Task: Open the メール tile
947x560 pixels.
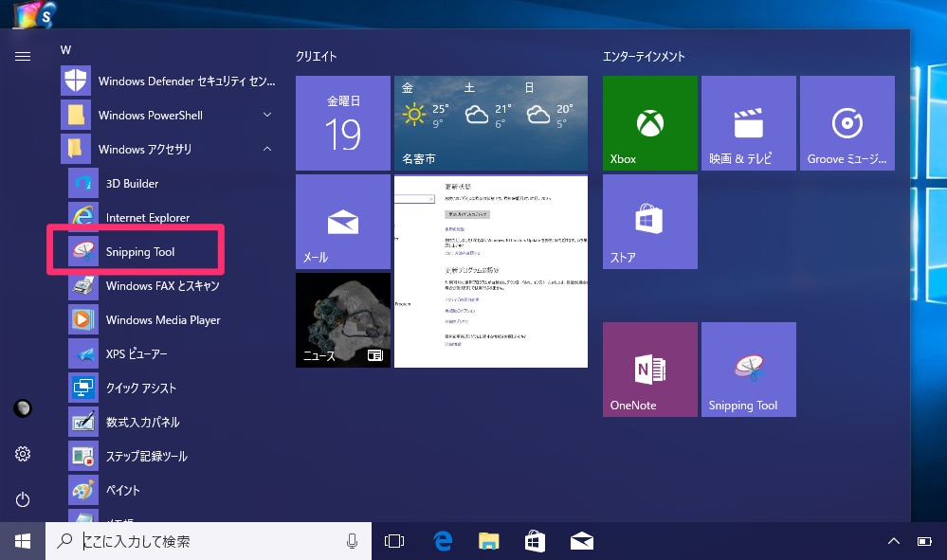Action: pyautogui.click(x=343, y=222)
